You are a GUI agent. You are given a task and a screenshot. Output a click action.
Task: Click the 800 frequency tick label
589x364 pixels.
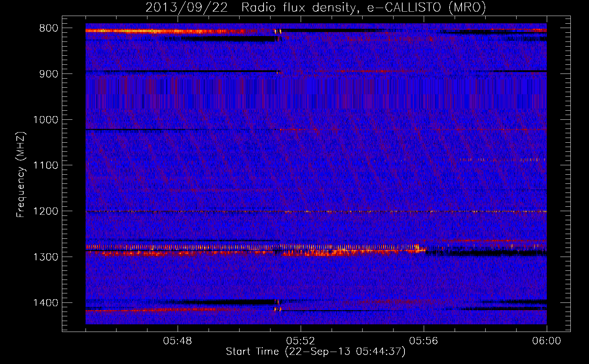pos(48,28)
